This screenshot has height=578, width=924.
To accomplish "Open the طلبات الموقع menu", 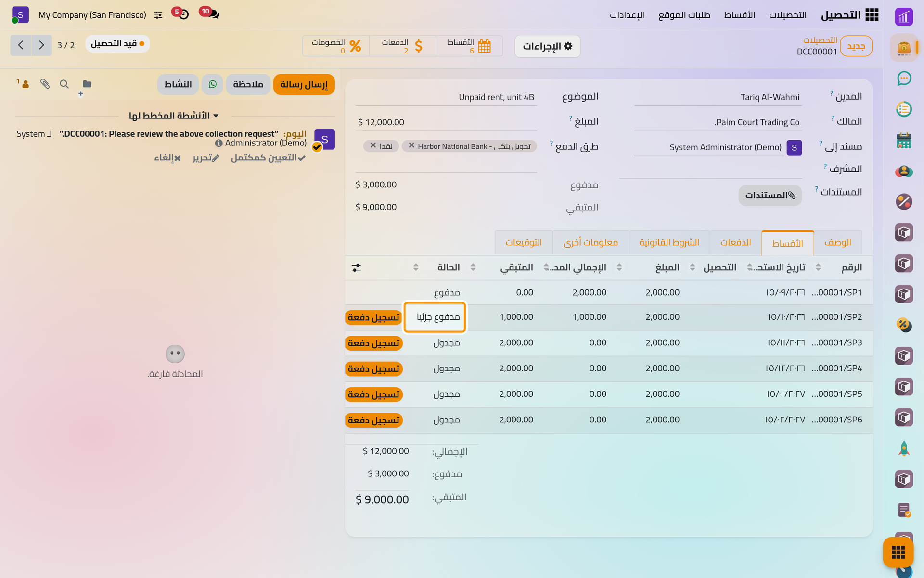I will coord(684,15).
